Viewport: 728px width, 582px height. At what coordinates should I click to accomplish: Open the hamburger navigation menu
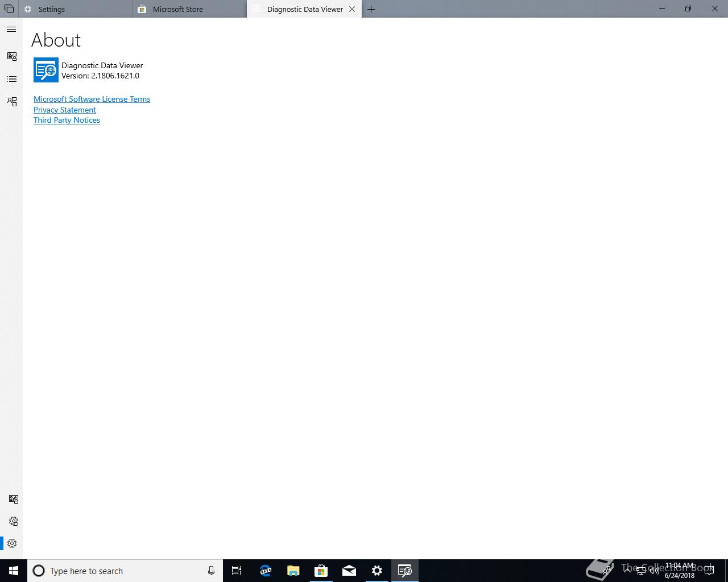tap(11, 29)
